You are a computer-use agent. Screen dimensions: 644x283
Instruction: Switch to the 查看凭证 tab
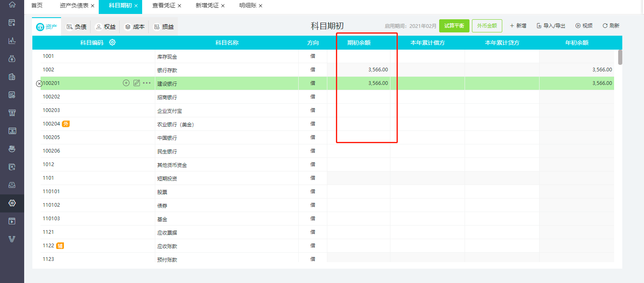click(x=164, y=5)
